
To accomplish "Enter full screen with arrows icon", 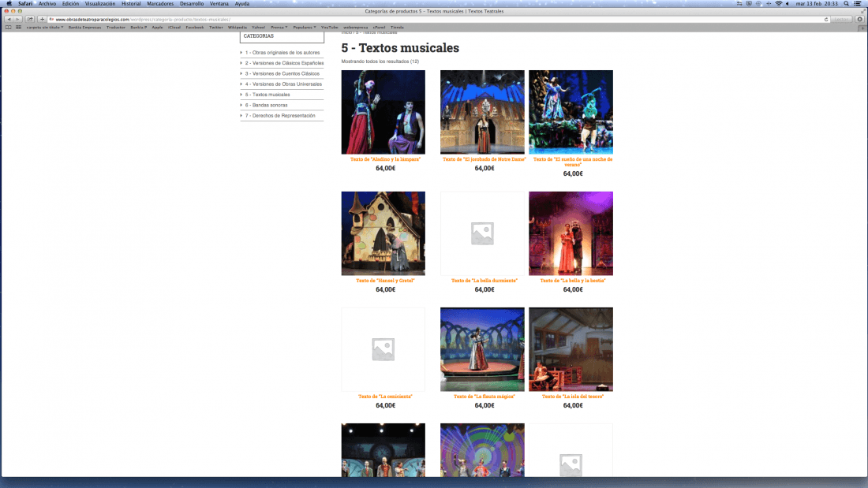I will click(862, 11).
